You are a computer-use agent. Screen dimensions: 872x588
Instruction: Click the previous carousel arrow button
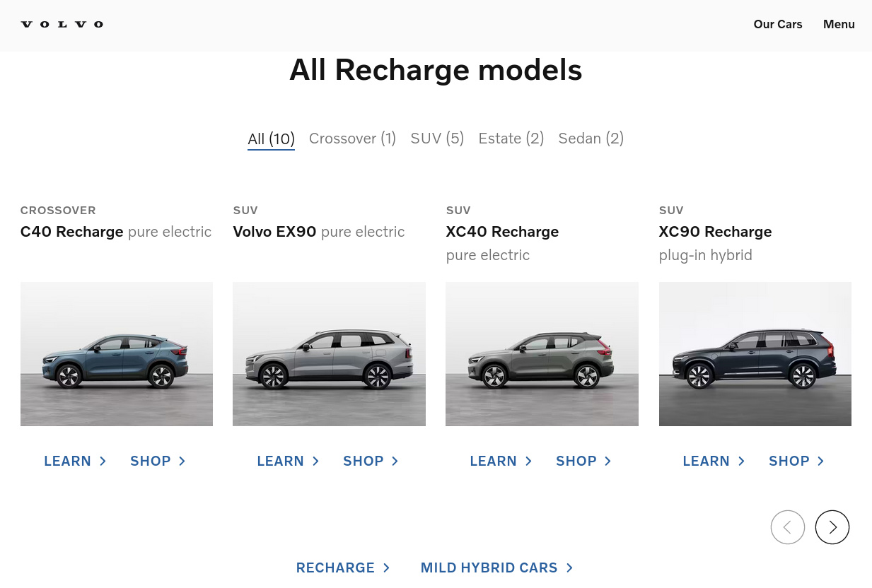coord(787,527)
